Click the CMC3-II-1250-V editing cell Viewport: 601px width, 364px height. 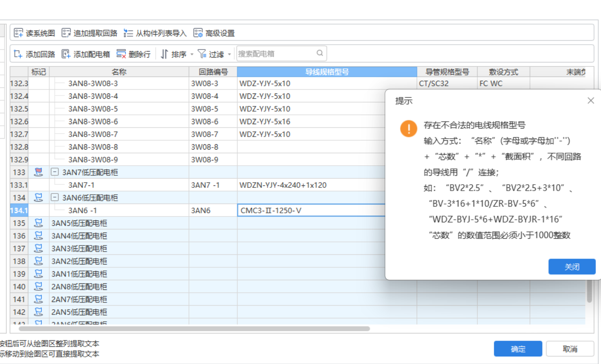click(x=311, y=210)
